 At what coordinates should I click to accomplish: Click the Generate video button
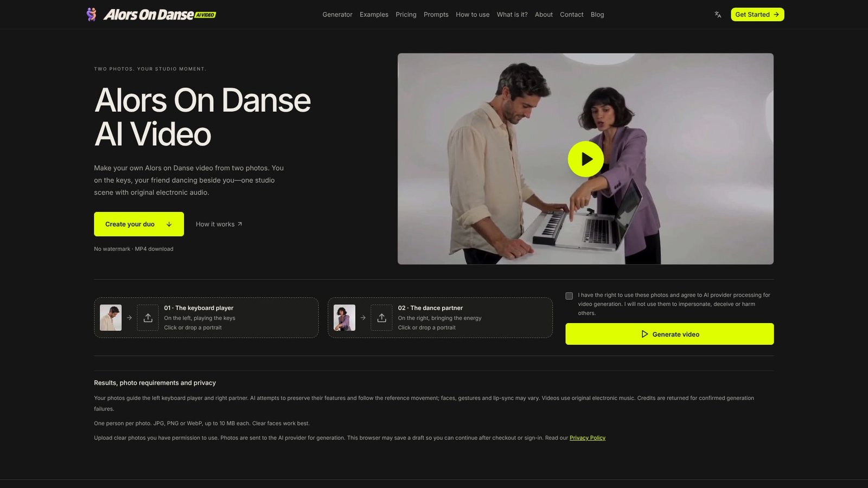coord(669,334)
